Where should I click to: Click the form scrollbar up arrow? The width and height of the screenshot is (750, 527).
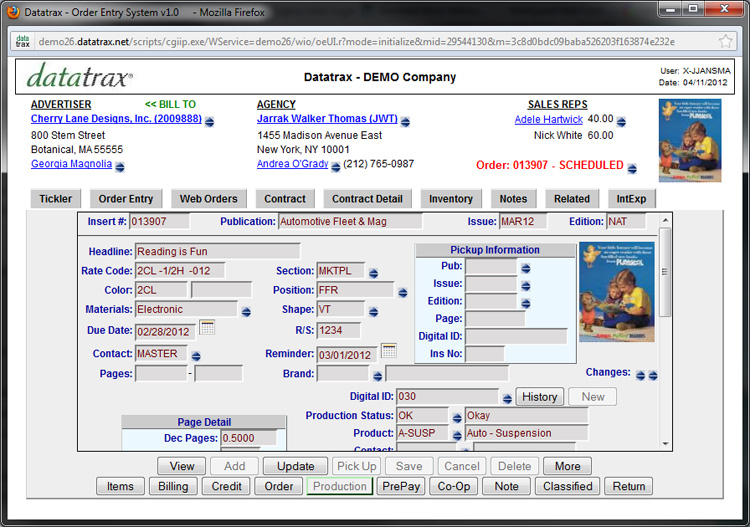[665, 220]
